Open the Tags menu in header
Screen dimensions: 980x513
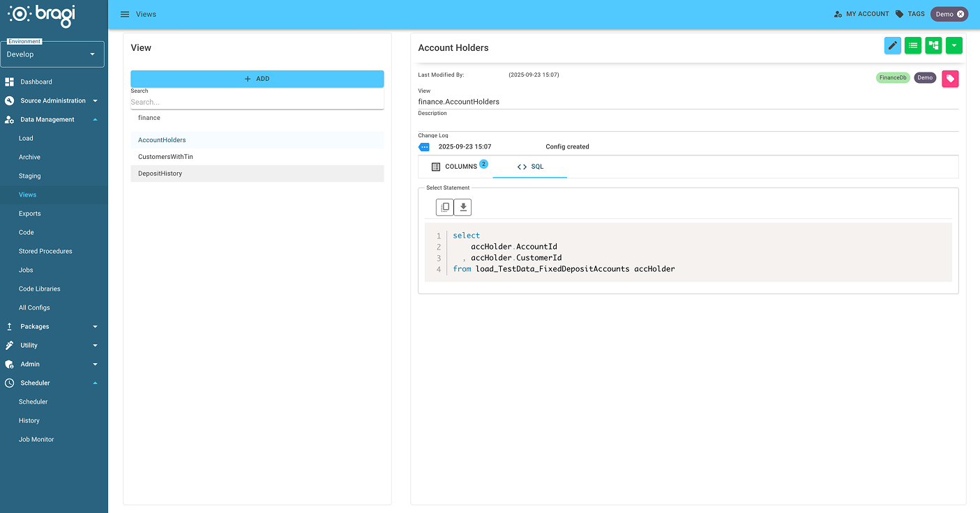[x=910, y=14]
